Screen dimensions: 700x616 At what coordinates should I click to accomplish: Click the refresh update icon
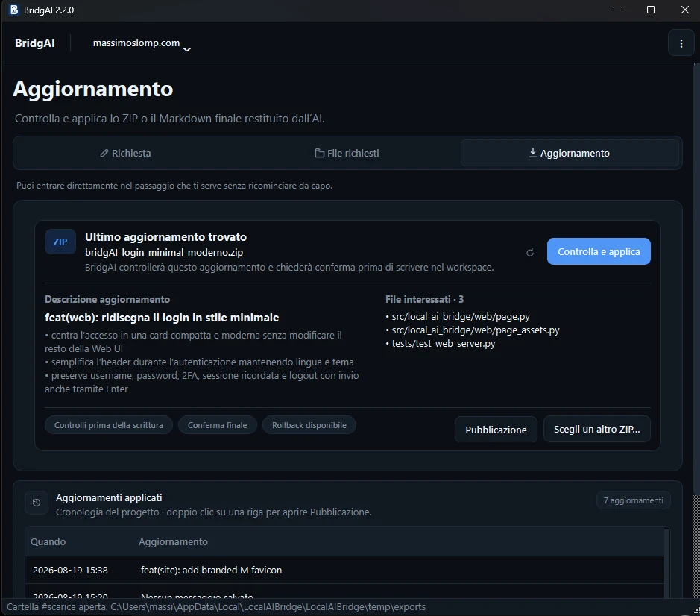pyautogui.click(x=530, y=252)
